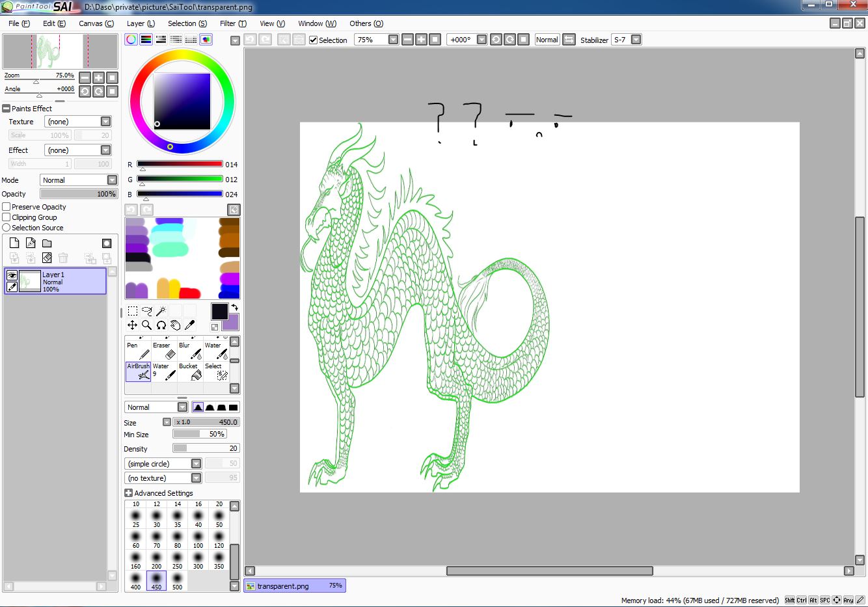The width and height of the screenshot is (868, 607).
Task: Pick the Magic Wand tool
Action: [x=161, y=311]
